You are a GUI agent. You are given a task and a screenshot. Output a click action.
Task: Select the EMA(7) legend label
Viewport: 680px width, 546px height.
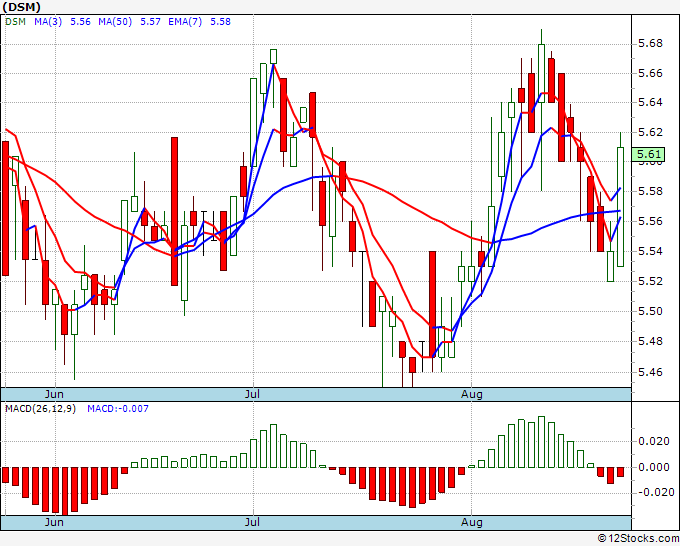185,21
